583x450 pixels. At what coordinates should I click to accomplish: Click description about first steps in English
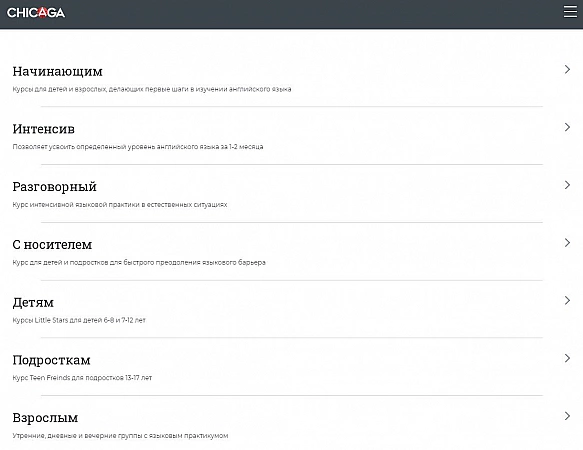point(152,89)
